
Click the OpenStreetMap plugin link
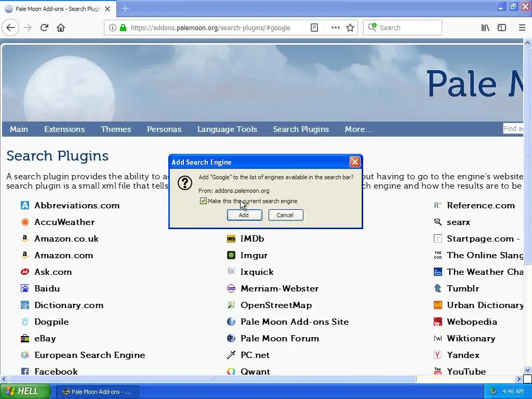coord(276,305)
